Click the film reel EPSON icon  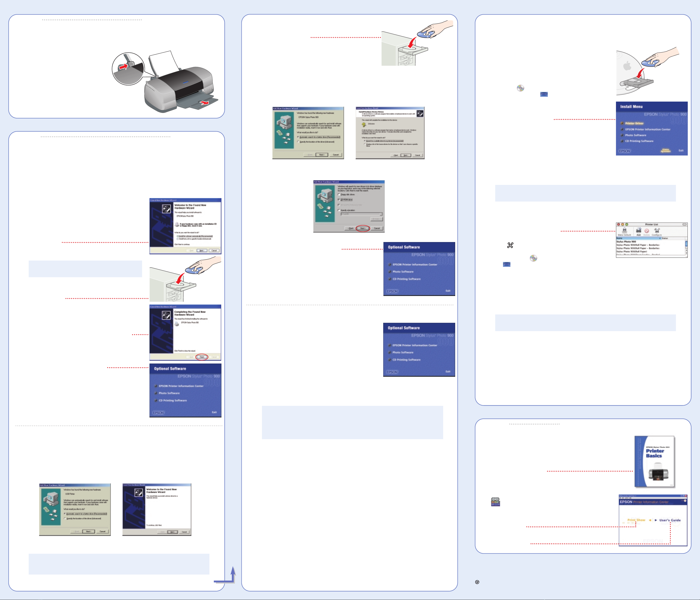tap(495, 502)
